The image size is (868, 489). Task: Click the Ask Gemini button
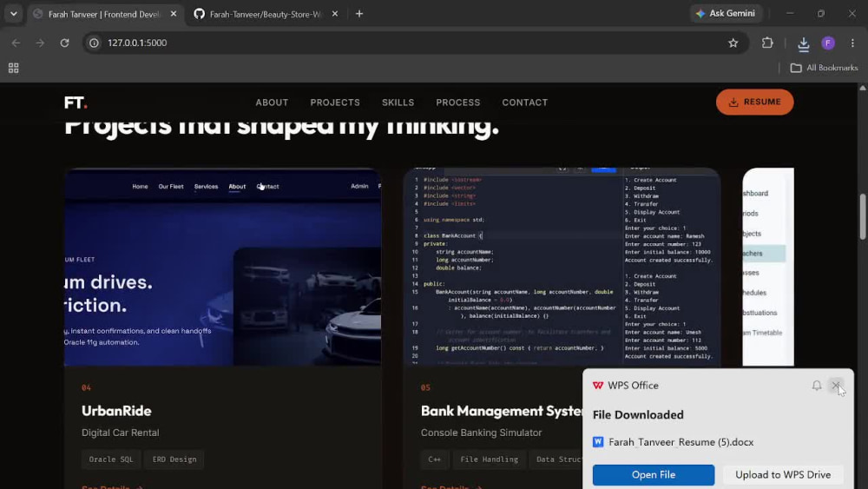(x=726, y=13)
